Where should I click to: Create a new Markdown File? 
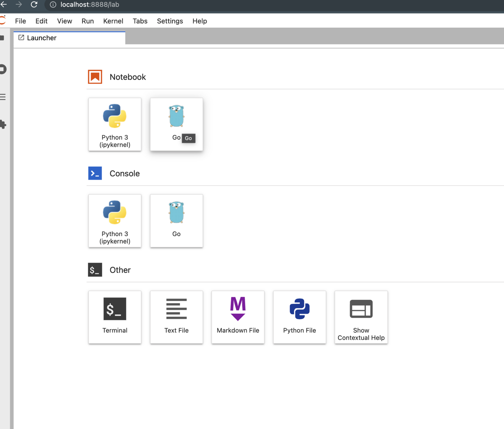click(238, 317)
